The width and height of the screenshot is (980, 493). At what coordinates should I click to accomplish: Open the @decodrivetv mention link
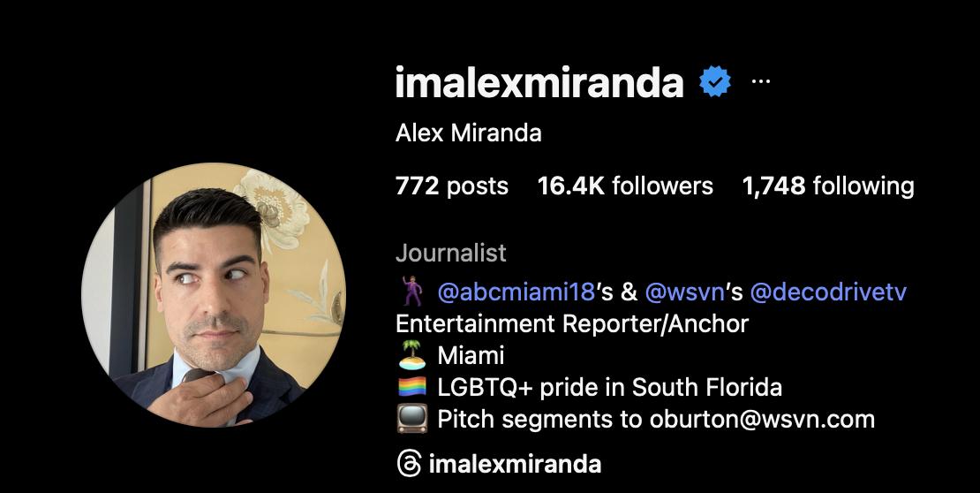[x=828, y=292]
